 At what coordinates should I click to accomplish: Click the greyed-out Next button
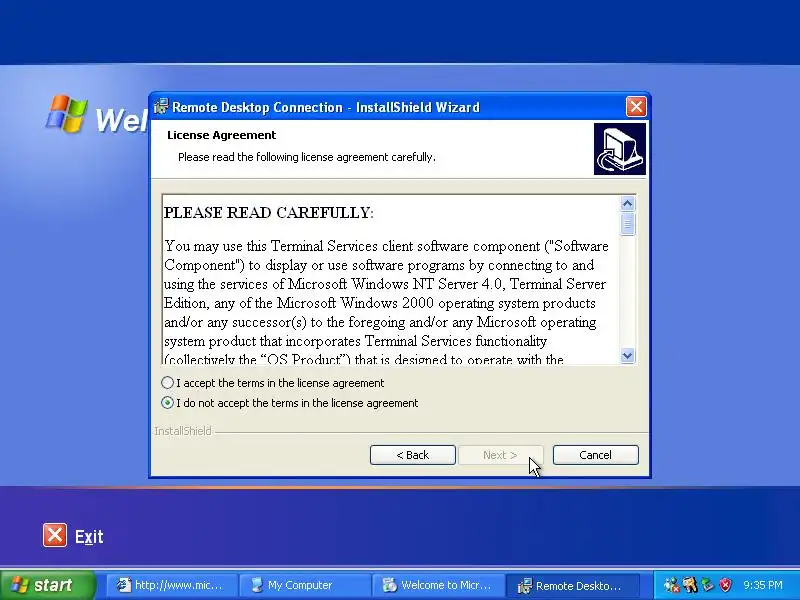pyautogui.click(x=501, y=455)
